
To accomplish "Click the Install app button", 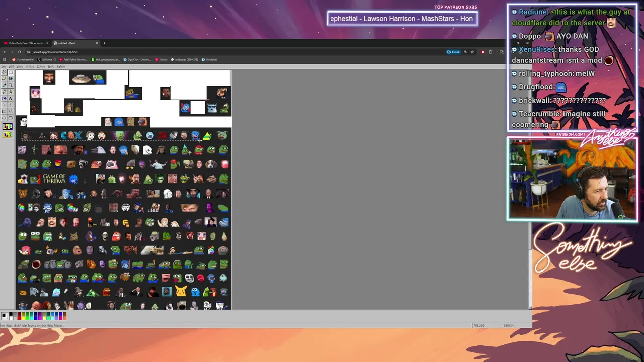I will 453,52.
